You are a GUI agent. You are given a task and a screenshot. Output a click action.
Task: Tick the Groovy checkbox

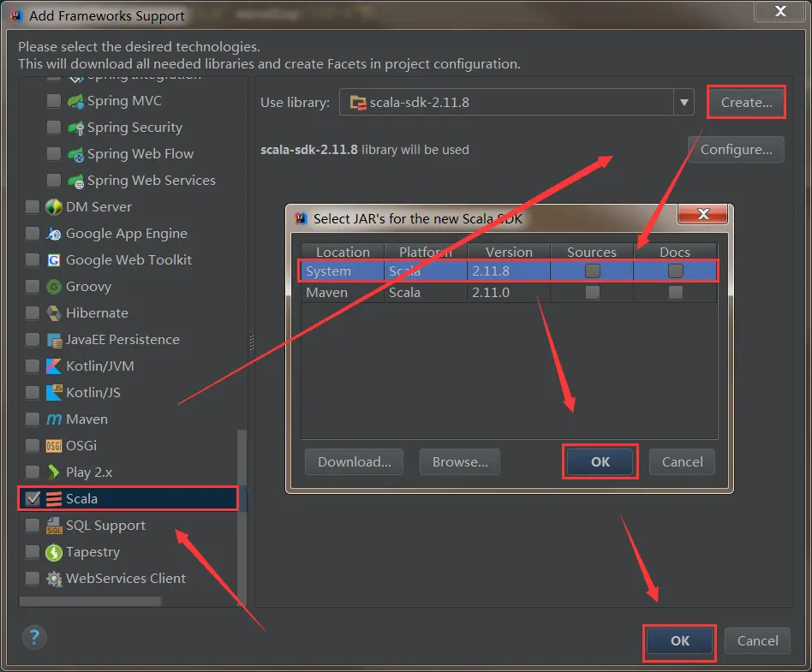[x=32, y=286]
